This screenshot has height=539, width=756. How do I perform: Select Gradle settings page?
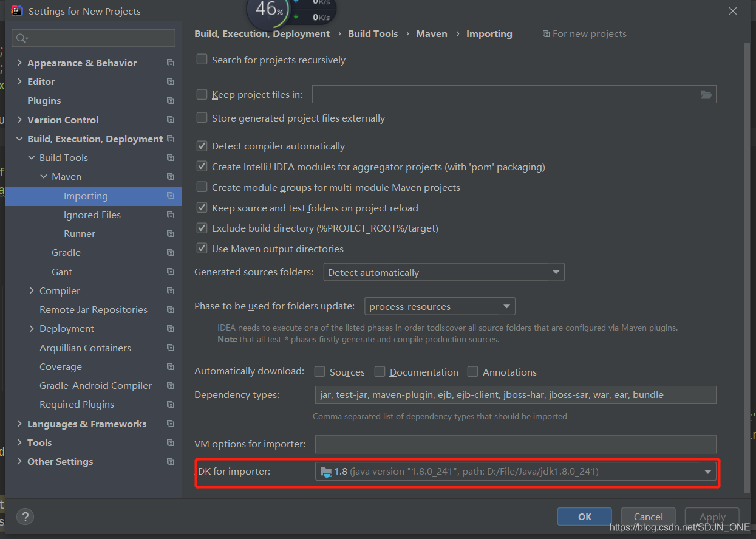coord(66,252)
